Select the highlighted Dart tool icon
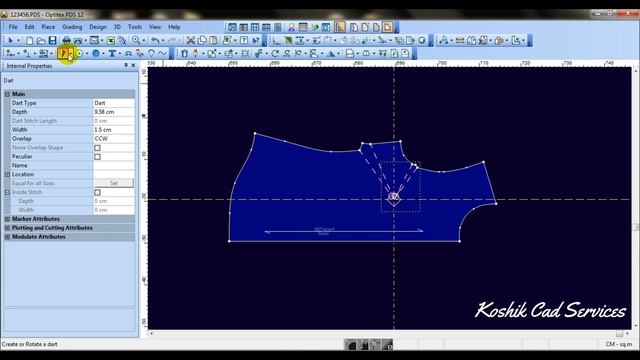This screenshot has height=360, width=640. pyautogui.click(x=62, y=53)
